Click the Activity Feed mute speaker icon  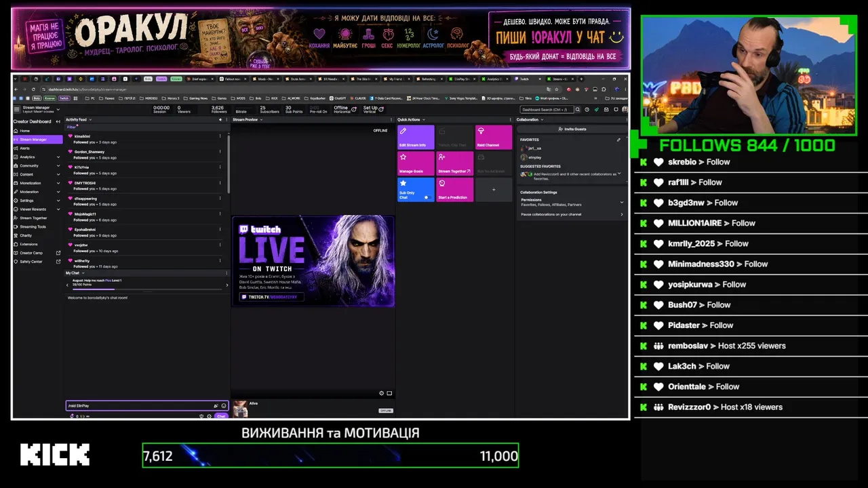[220, 119]
